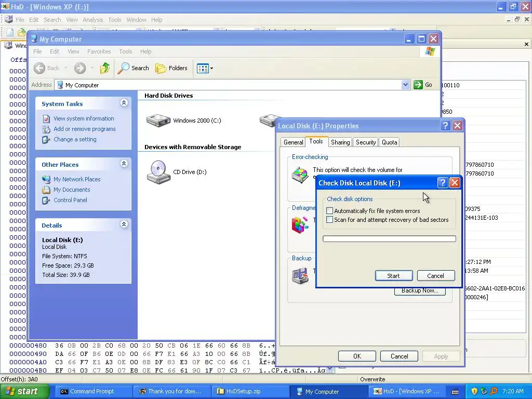The width and height of the screenshot is (532, 399).
Task: Click Search in My Computer toolbar
Action: [x=134, y=68]
